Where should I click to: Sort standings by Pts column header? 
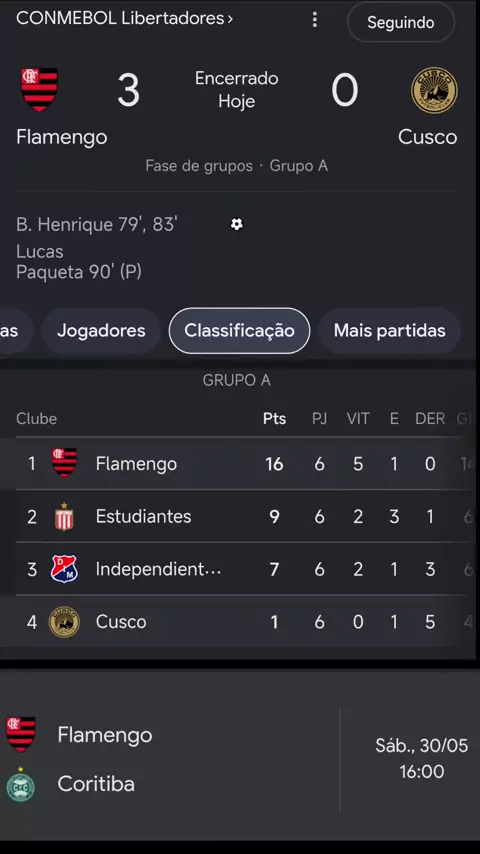point(275,418)
